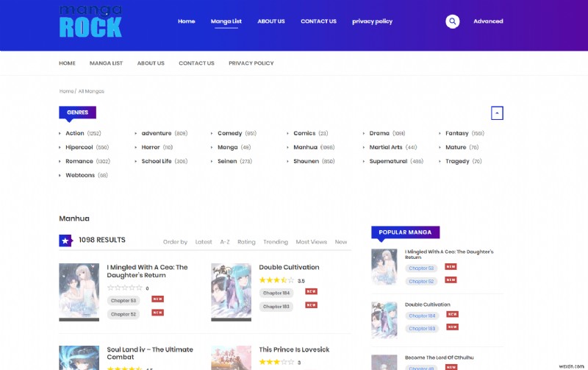Open Chapter 53 in Popular Manga sidebar
The width and height of the screenshot is (588, 370).
tap(420, 268)
